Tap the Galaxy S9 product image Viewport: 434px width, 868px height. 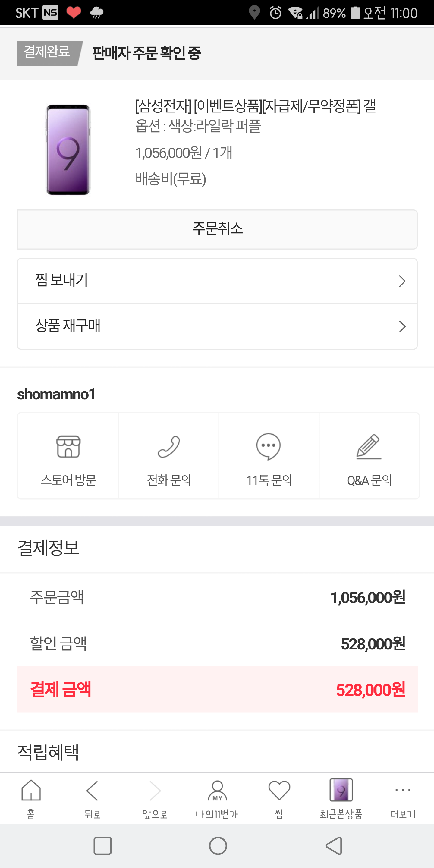click(68, 149)
